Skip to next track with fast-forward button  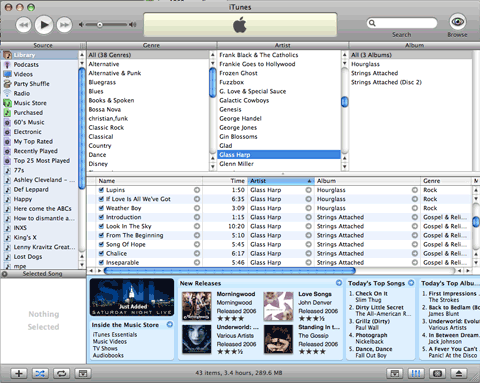tap(64, 25)
